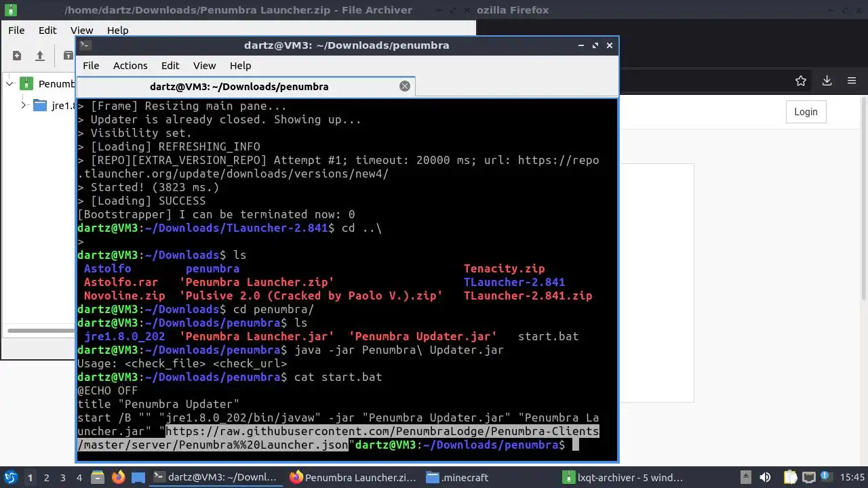Click the new archive icon in File Archiver
868x488 pixels.
[x=17, y=56]
